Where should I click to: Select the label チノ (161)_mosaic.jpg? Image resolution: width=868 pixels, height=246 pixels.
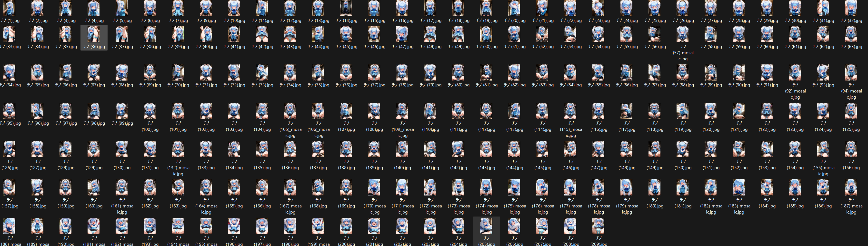click(122, 206)
